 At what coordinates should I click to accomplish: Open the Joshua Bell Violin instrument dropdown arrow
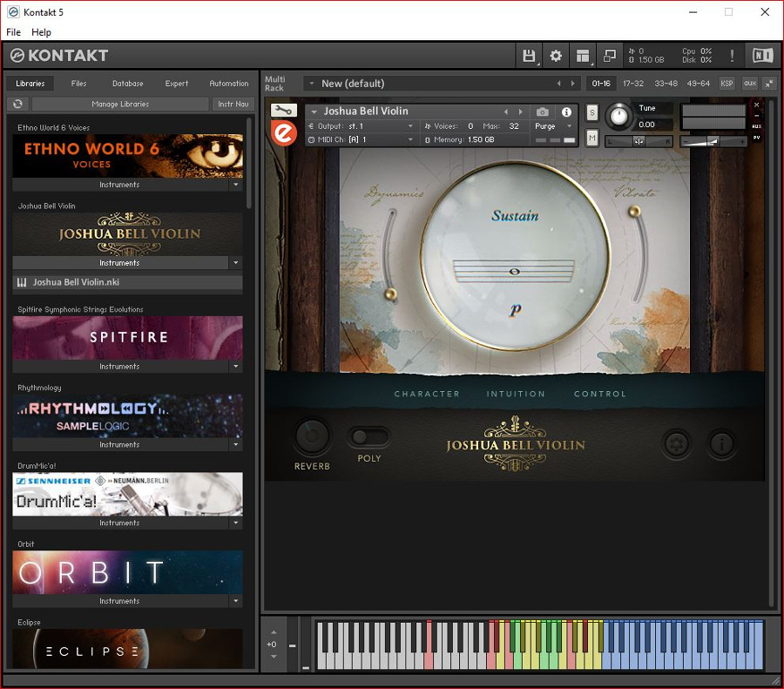pos(314,112)
